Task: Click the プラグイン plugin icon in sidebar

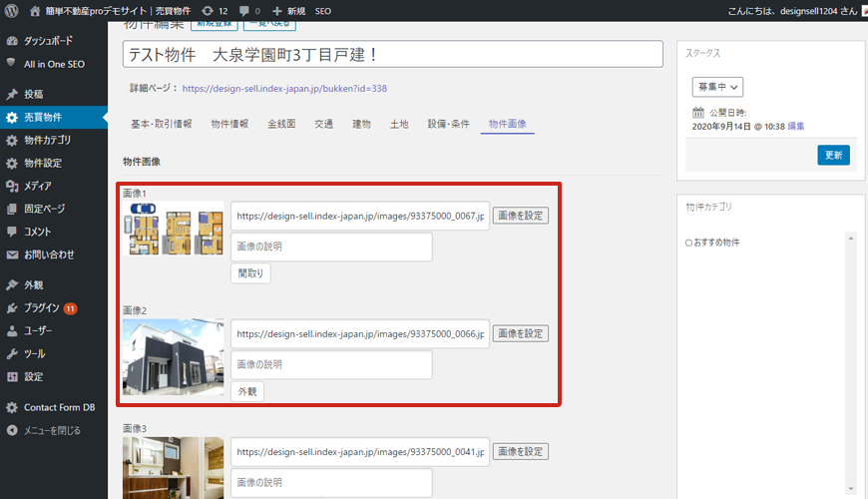Action: pos(12,307)
